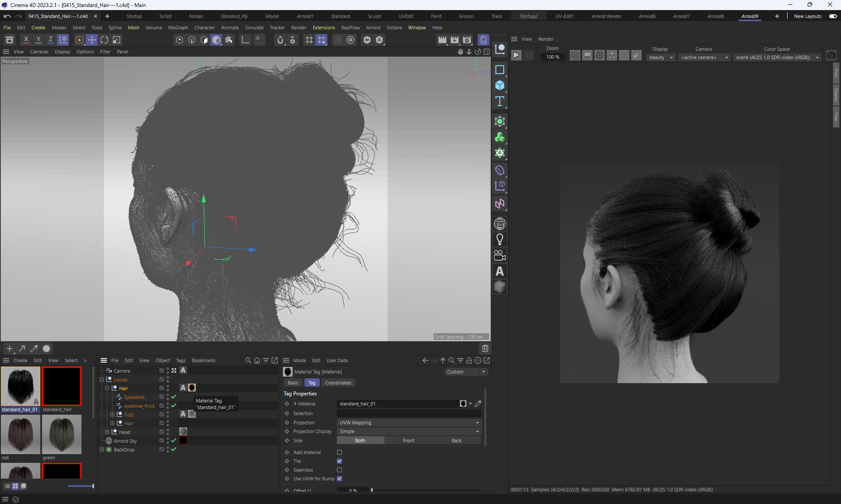Select the Back side button
Screen dimensions: 841x504
(x=456, y=441)
